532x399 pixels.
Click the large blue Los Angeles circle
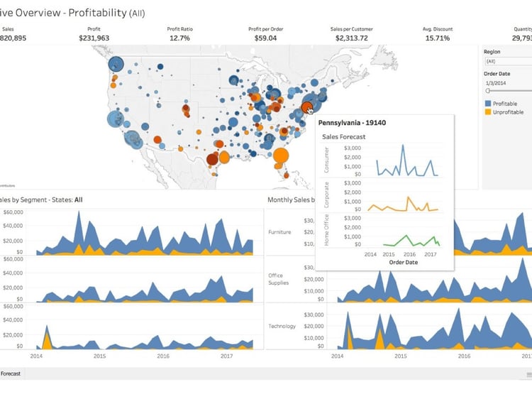point(133,138)
